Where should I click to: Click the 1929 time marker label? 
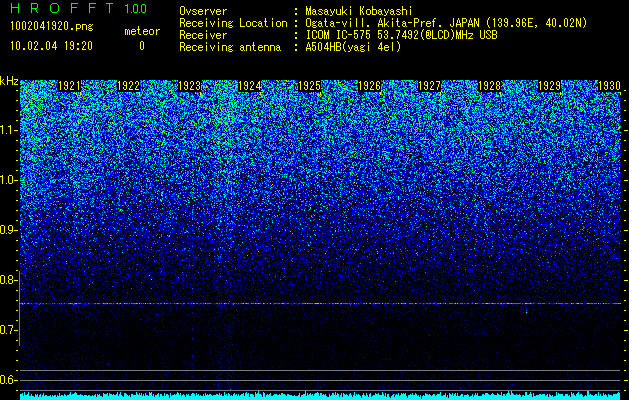point(550,86)
